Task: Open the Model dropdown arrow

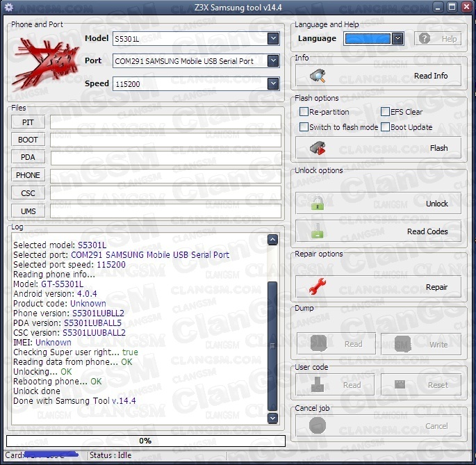Action: pyautogui.click(x=273, y=38)
